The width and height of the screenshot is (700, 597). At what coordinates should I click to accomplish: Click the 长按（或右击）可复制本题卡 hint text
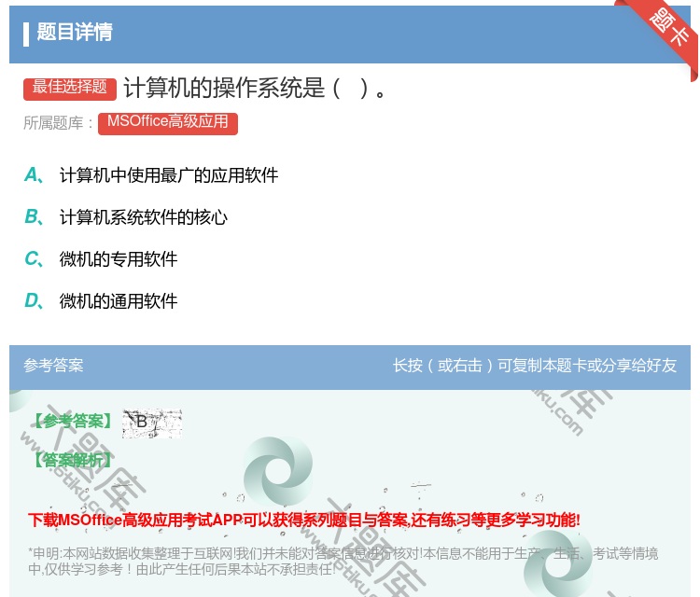tap(535, 366)
